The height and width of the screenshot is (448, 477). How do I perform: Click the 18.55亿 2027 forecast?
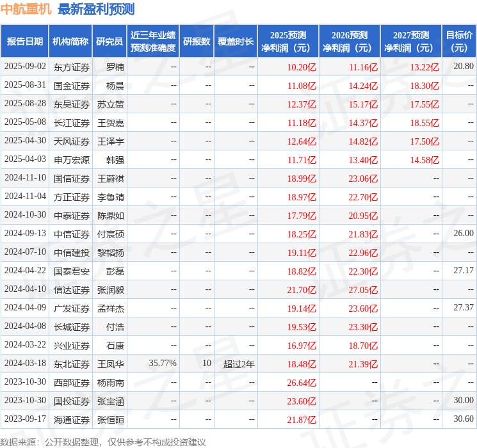click(424, 123)
